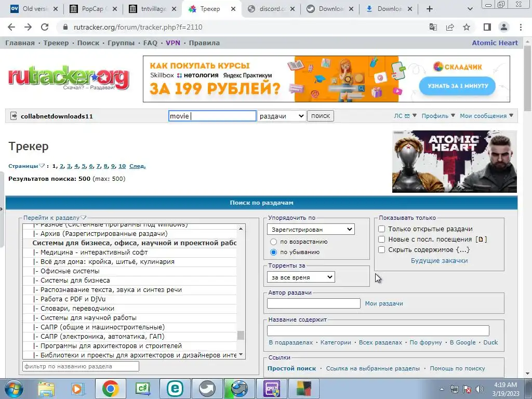
Task: Open the раздачи search type dropdown
Action: [282, 116]
